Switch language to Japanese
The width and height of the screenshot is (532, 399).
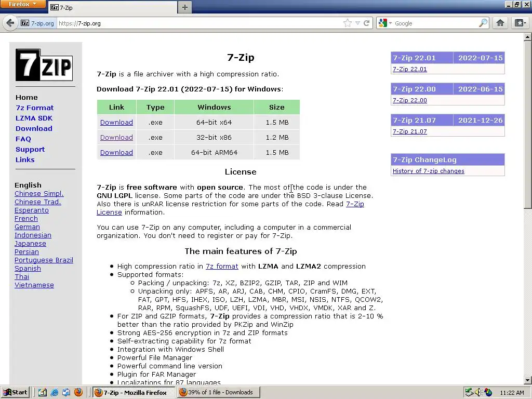[30, 244]
